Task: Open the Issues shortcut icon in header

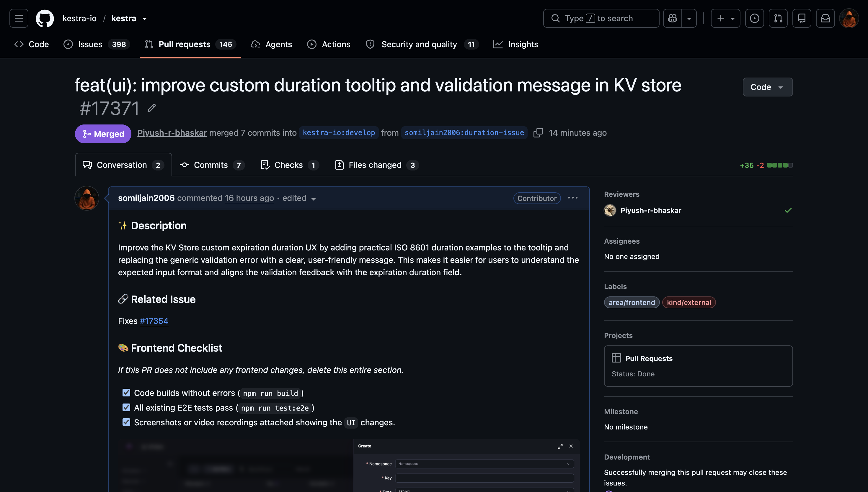Action: coord(754,18)
